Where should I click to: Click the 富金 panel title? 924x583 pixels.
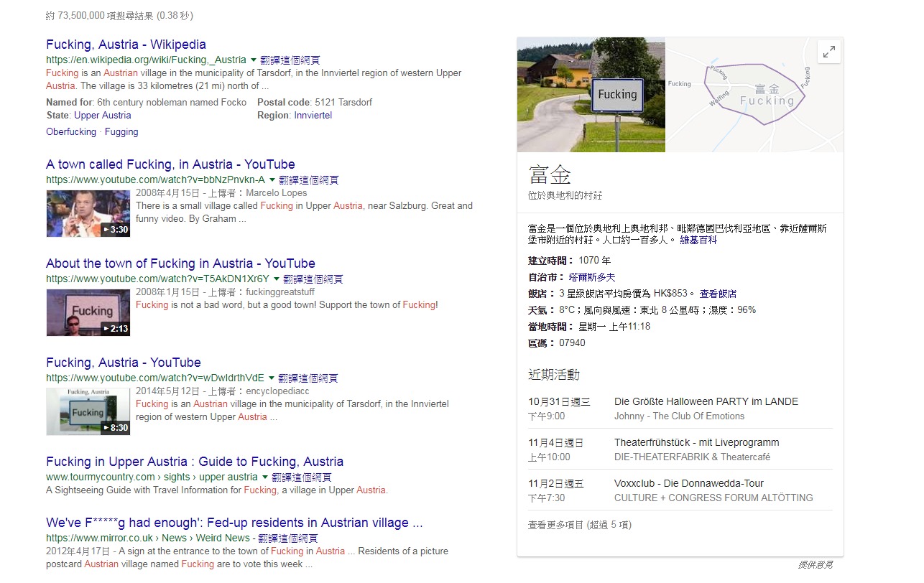click(x=550, y=174)
